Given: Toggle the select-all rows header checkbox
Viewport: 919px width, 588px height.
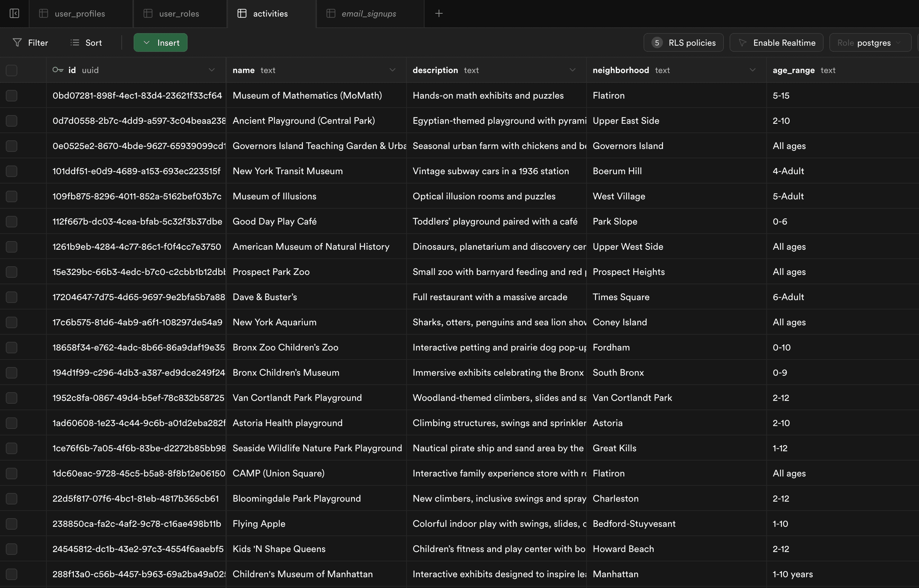Looking at the screenshot, I should pos(12,70).
